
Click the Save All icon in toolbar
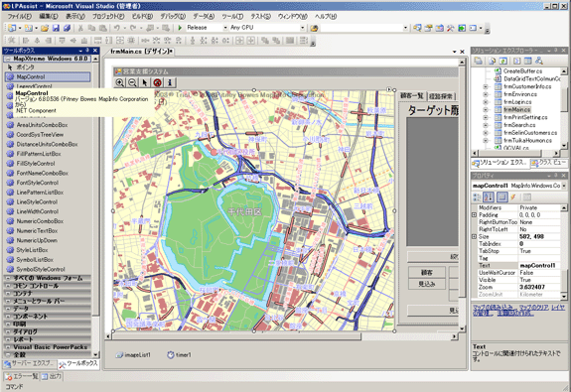(67, 28)
